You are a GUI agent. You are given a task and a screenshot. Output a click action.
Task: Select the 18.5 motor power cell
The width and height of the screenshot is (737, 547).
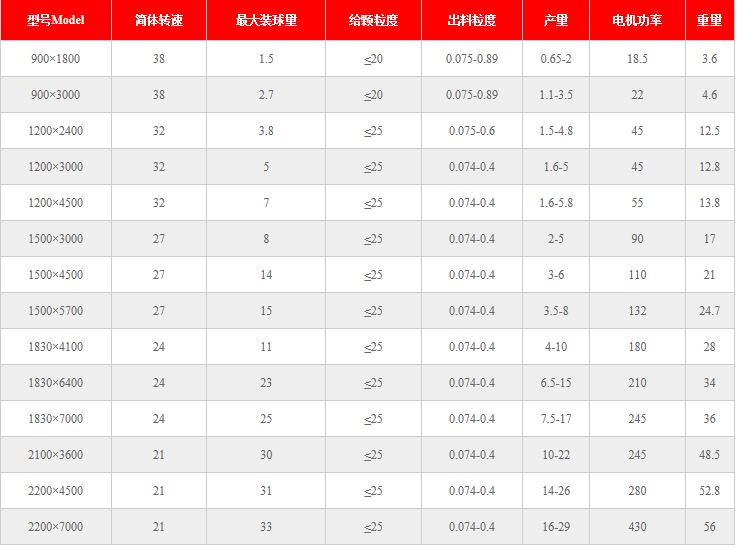(638, 59)
